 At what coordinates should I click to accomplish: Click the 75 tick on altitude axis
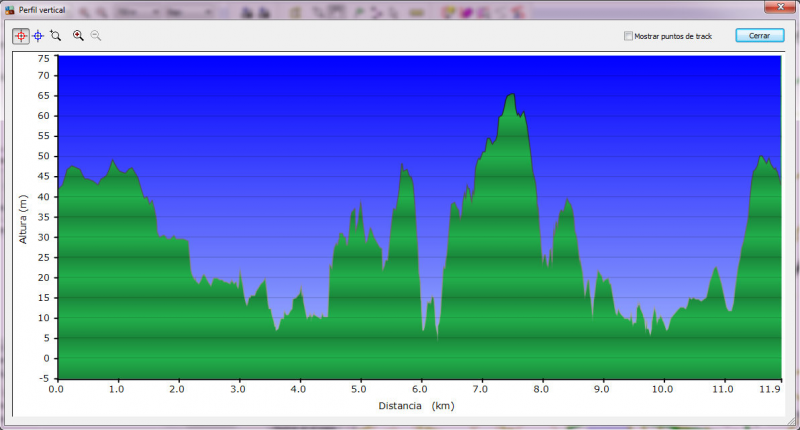[x=43, y=59]
